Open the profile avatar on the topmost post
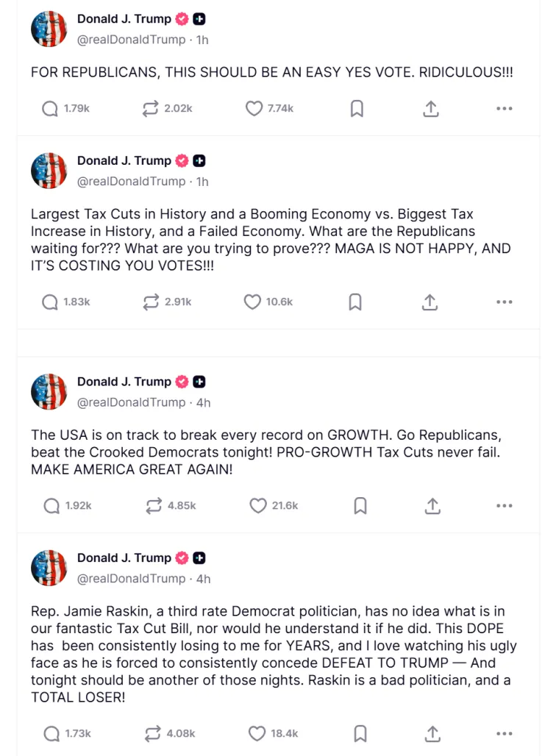Viewport: 559px width, 756px height. 49,29
